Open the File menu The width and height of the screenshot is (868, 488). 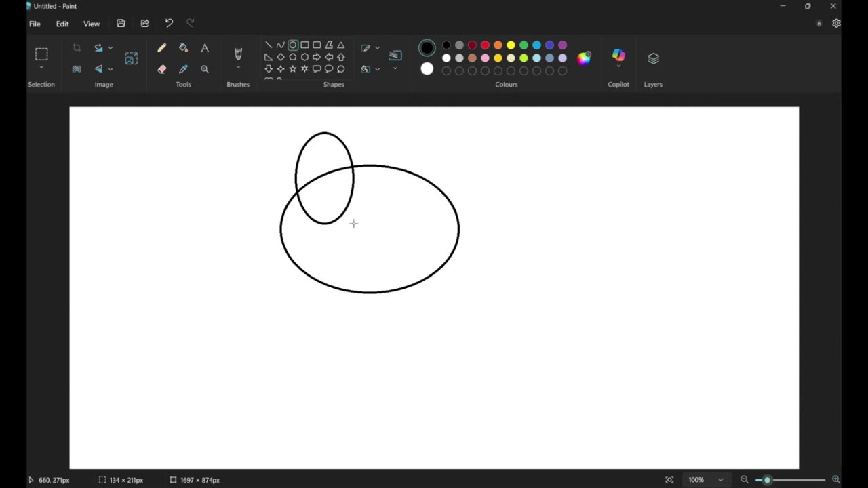click(35, 24)
